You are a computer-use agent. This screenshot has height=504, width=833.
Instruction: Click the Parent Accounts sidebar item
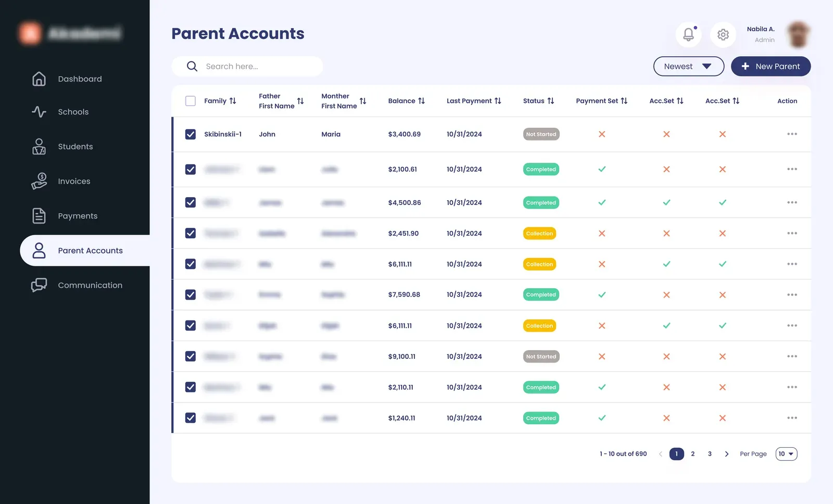tap(85, 250)
